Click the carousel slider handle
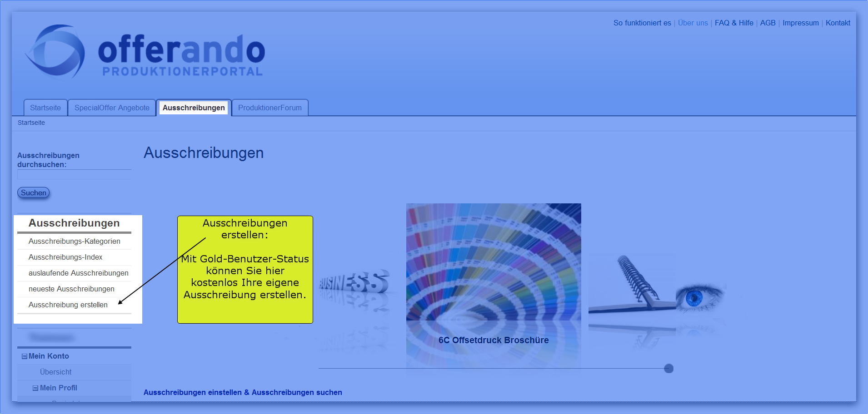This screenshot has height=414, width=868. coord(668,369)
